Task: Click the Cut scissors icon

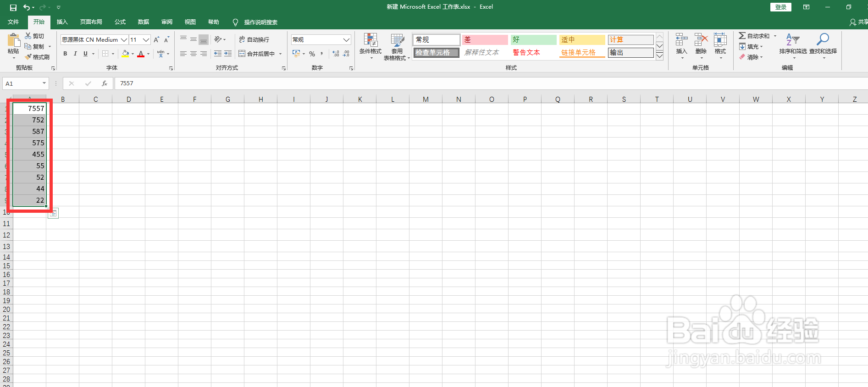Action: [28, 36]
